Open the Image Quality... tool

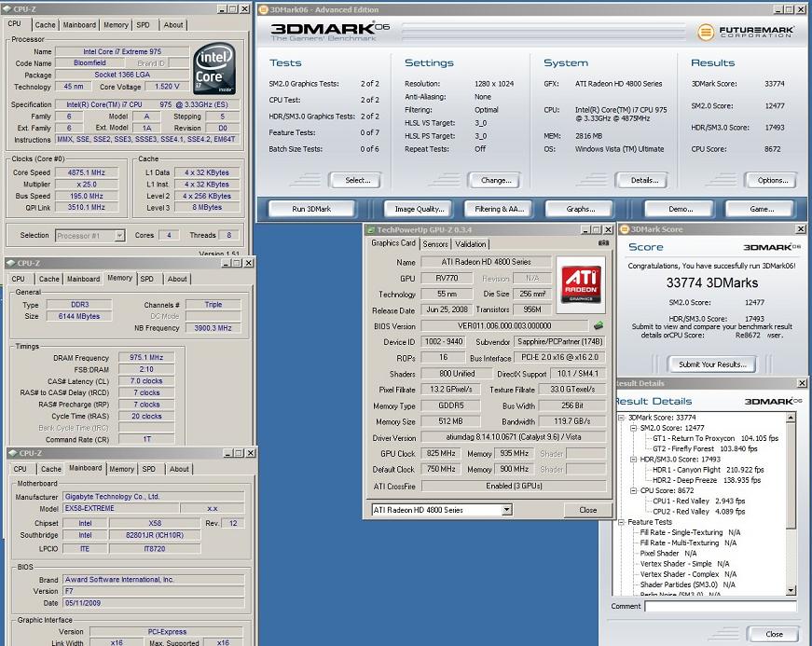pos(419,209)
